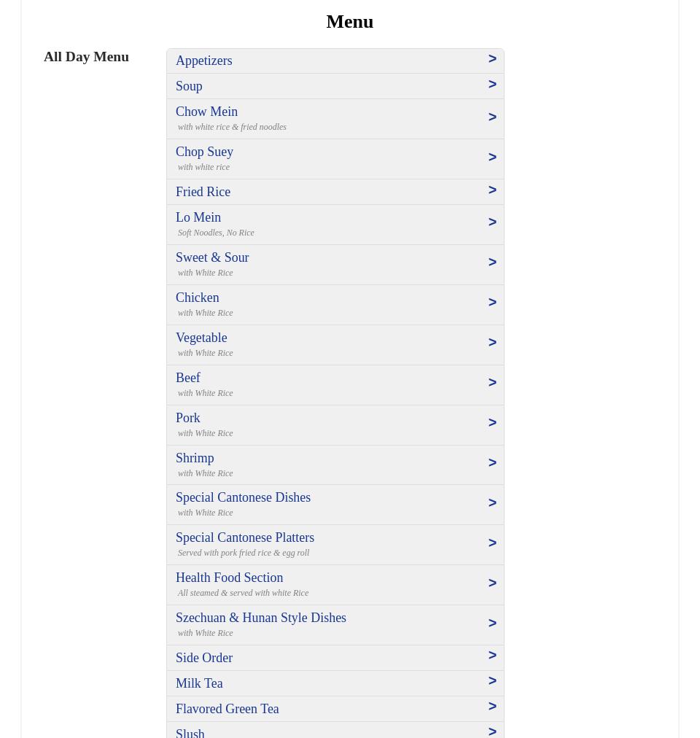This screenshot has width=700, height=738.
Task: Expand Szechuan & Hunan Style Dishes arrow
Action: pos(492,624)
